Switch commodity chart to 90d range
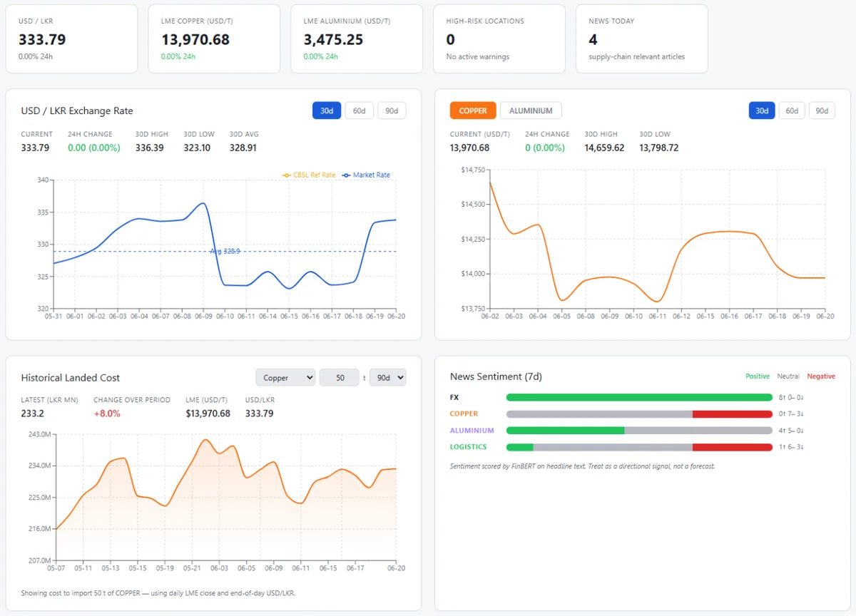This screenshot has height=616, width=856. tap(822, 111)
